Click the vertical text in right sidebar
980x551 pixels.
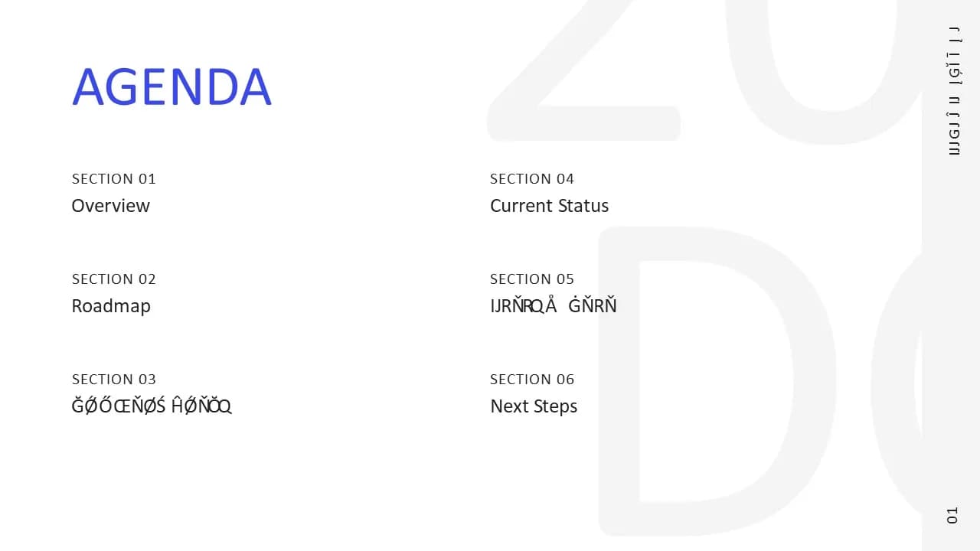[x=954, y=90]
